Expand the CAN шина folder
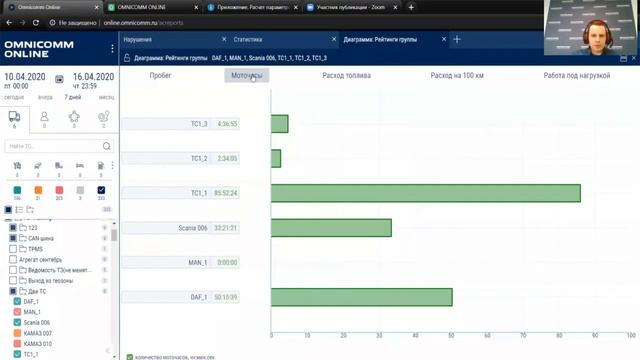Screen dimensions: 640x360 click(x=23, y=238)
